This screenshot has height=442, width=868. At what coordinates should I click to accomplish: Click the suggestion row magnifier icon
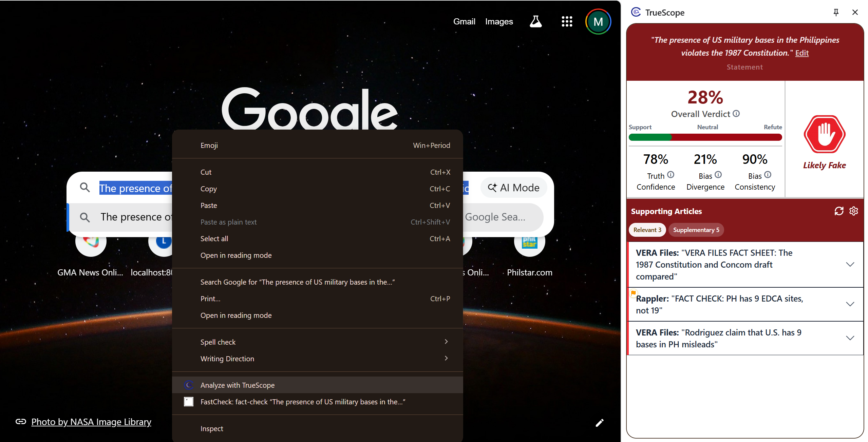(x=85, y=217)
